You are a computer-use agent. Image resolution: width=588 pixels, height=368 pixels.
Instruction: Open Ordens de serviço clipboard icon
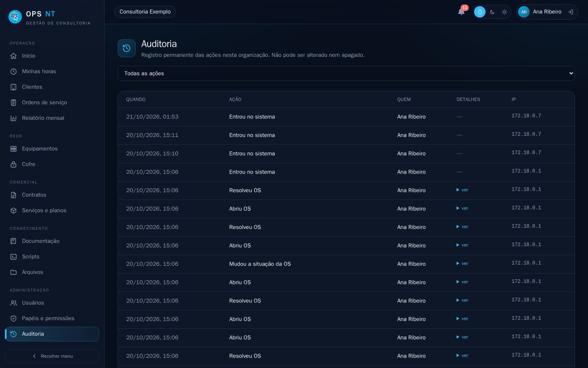pyautogui.click(x=13, y=102)
